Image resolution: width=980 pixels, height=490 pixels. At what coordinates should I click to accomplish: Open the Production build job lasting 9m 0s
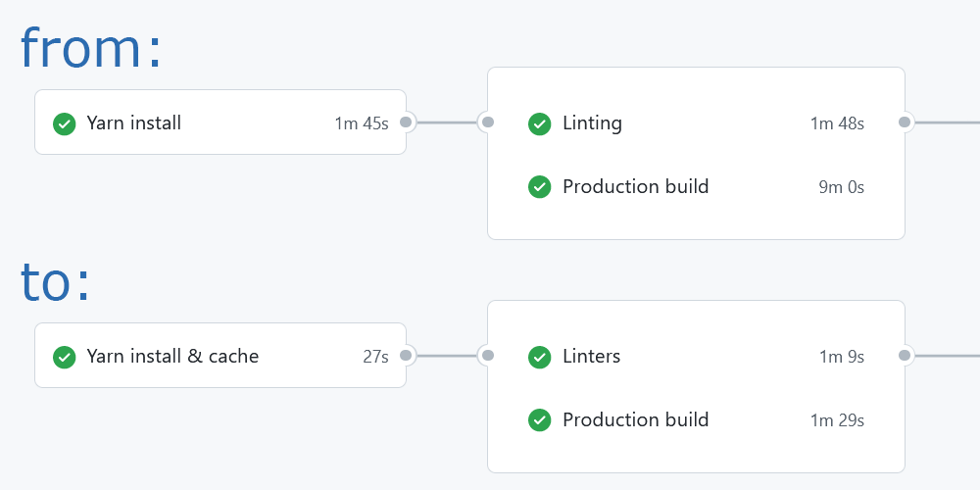tap(696, 187)
